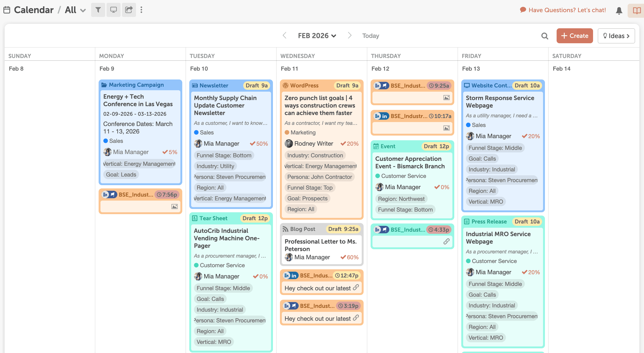Image resolution: width=644 pixels, height=353 pixels.
Task: Expand the Ideas side panel
Action: (616, 36)
